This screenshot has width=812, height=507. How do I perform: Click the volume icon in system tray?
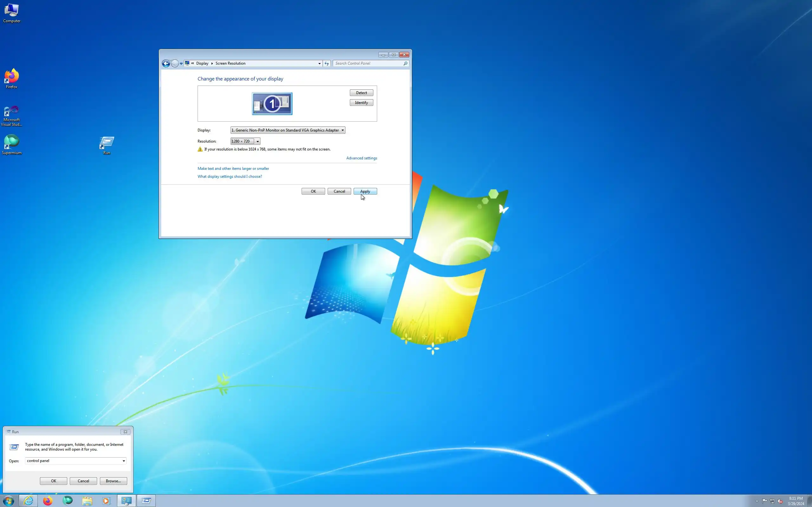[x=780, y=501]
